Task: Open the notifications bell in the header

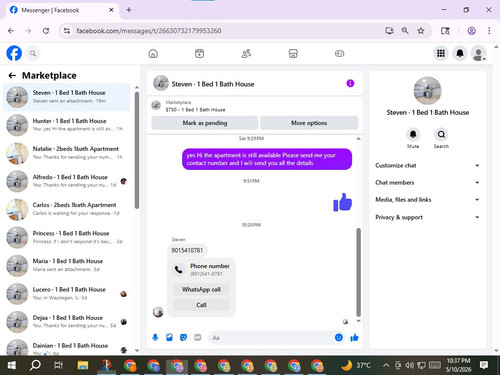Action: coord(460,53)
